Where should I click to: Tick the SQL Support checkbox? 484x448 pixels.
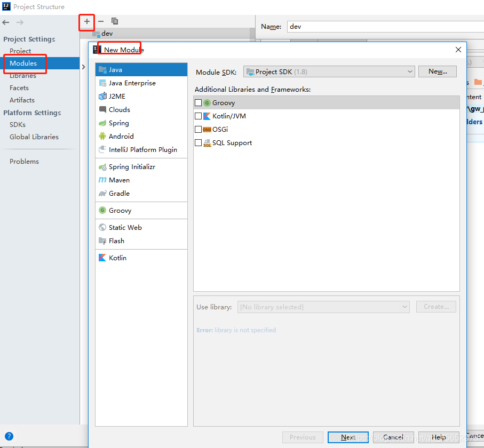(198, 142)
